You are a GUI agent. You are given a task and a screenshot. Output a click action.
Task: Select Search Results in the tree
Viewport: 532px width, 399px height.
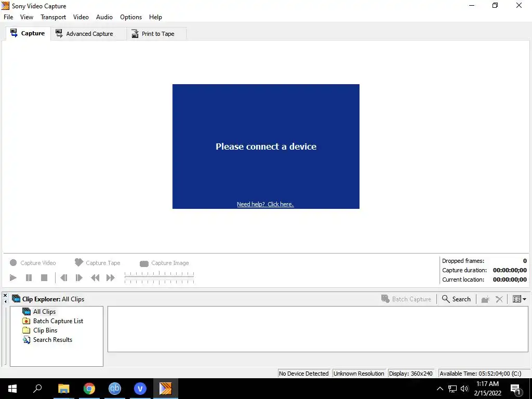point(47,340)
